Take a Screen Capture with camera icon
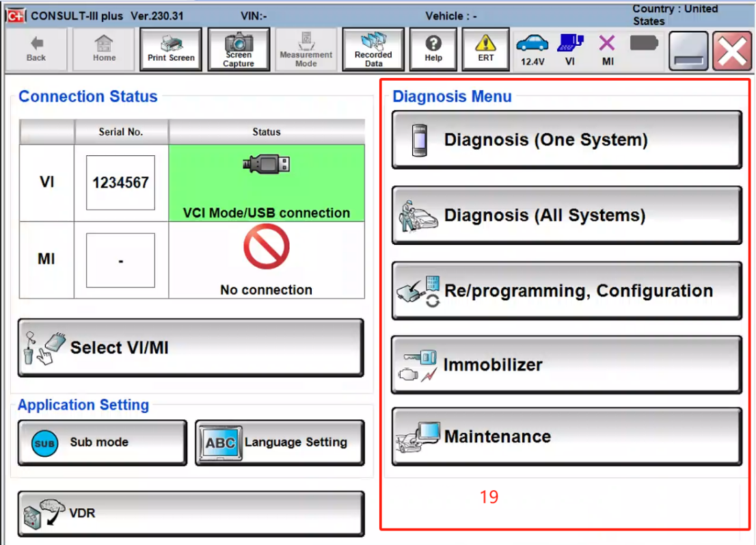This screenshot has height=545, width=756. click(239, 49)
